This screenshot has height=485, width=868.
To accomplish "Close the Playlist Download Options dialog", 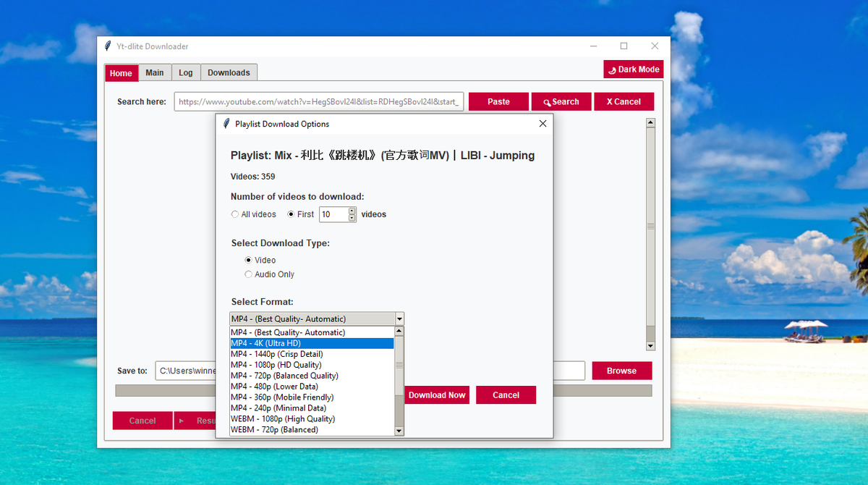I will pyautogui.click(x=543, y=124).
